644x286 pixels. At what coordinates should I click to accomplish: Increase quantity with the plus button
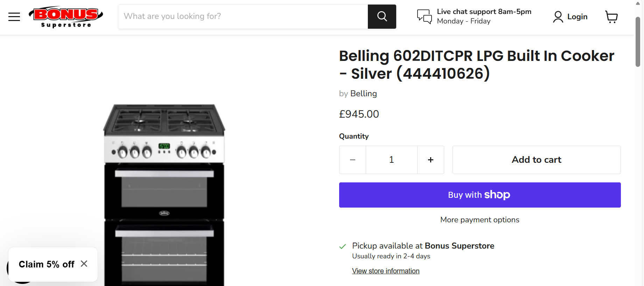[x=430, y=160]
